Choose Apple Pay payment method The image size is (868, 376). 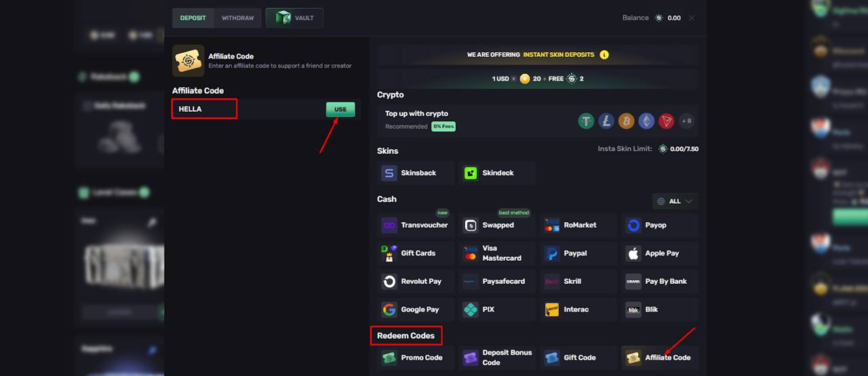[x=660, y=253]
